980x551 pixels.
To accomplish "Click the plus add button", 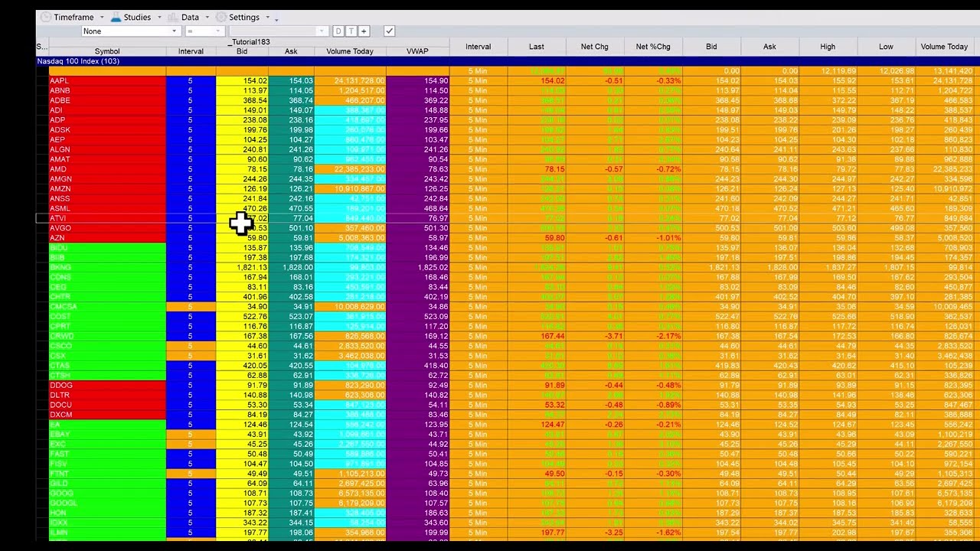I will (364, 31).
